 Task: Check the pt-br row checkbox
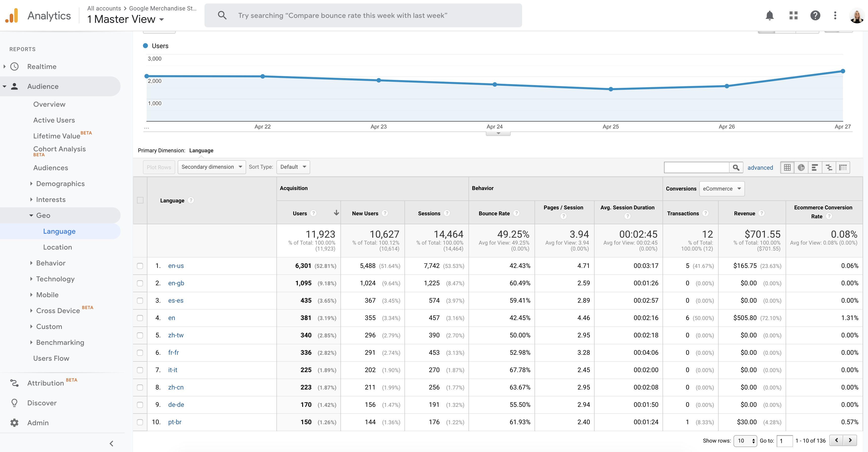click(x=140, y=422)
